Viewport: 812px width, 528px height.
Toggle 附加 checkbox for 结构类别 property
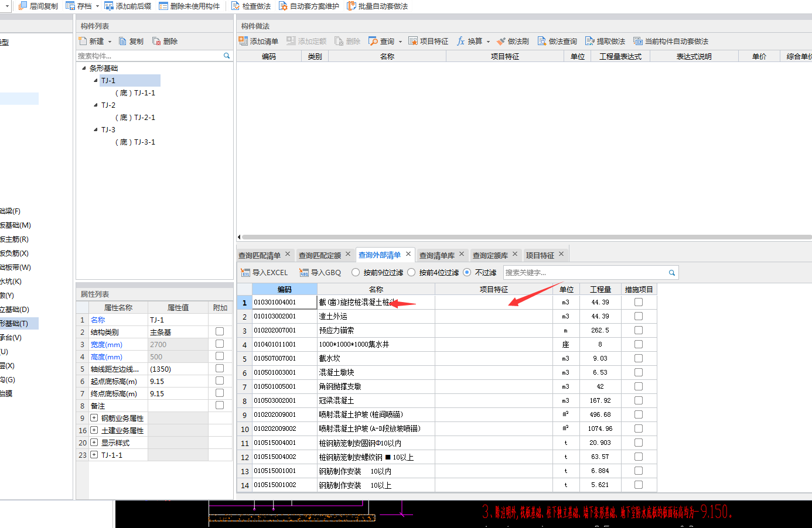click(x=220, y=331)
